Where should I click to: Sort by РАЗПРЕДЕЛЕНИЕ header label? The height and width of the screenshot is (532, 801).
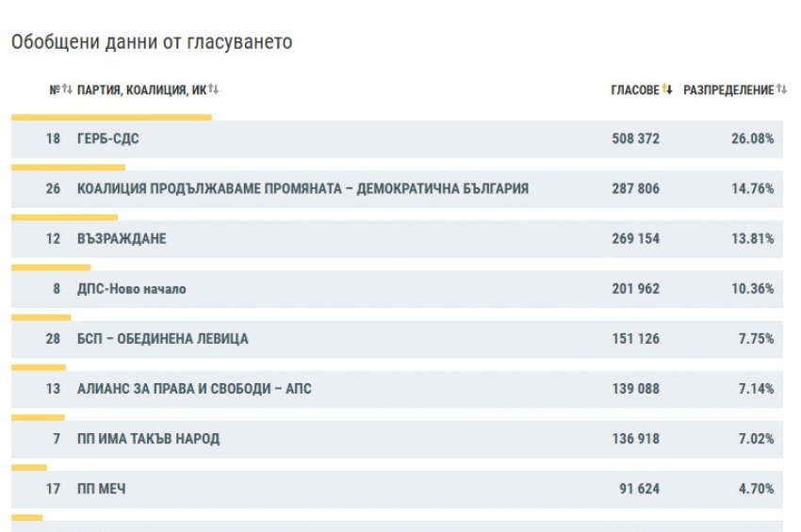(x=727, y=89)
